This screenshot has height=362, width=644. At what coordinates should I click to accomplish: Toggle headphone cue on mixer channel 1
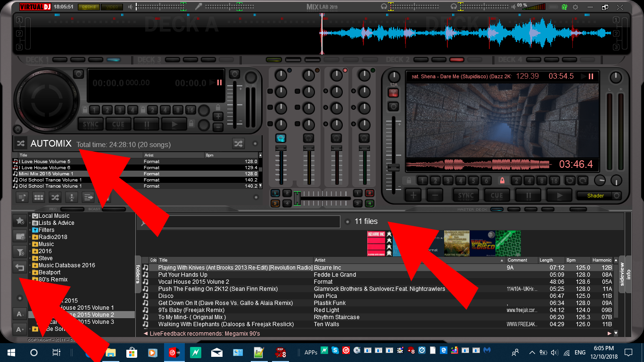coord(281,138)
